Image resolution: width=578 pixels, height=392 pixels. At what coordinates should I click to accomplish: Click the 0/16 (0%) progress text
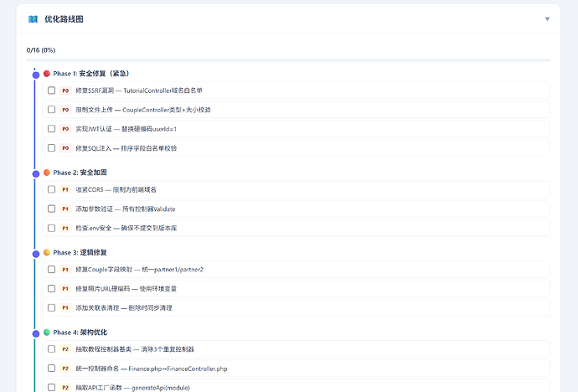click(41, 50)
